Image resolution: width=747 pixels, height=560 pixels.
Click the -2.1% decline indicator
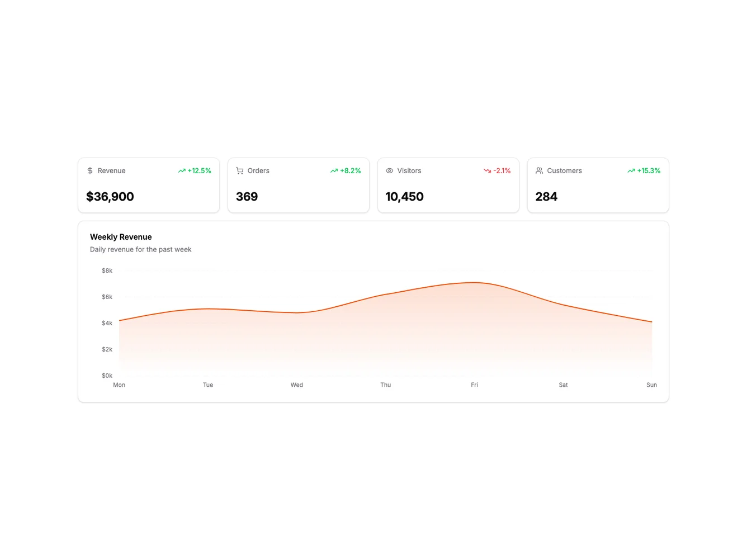pos(502,170)
